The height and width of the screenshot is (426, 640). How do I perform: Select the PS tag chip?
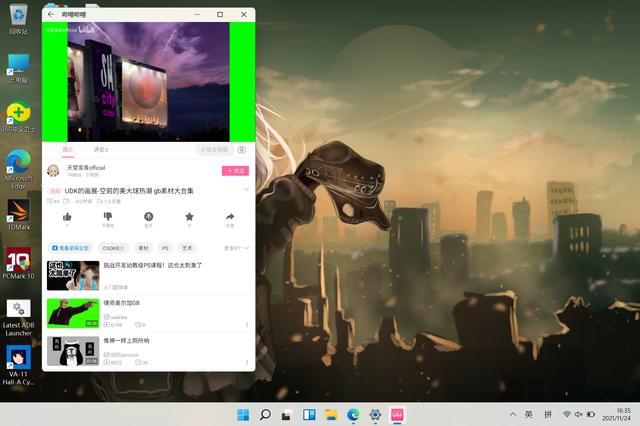(x=165, y=248)
